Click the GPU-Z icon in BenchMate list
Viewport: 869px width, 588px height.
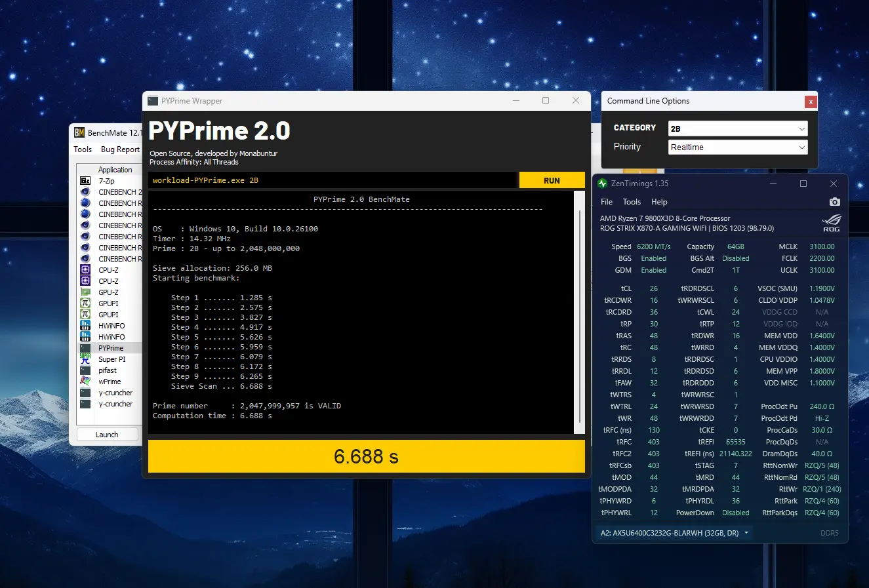[x=85, y=292]
